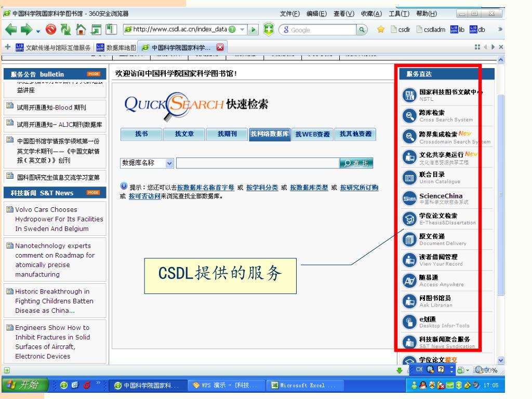Screen dimensions: 532x399
Task: Open the 查看(V) menu
Action: click(x=344, y=14)
